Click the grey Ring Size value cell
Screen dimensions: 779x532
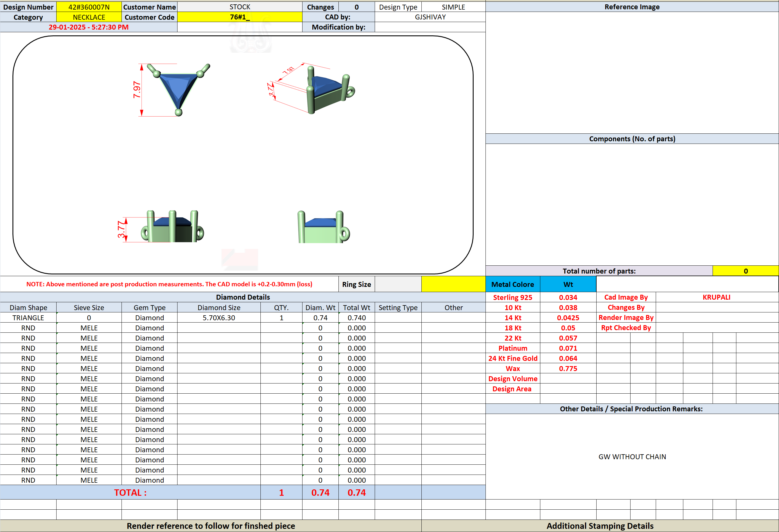click(x=398, y=284)
